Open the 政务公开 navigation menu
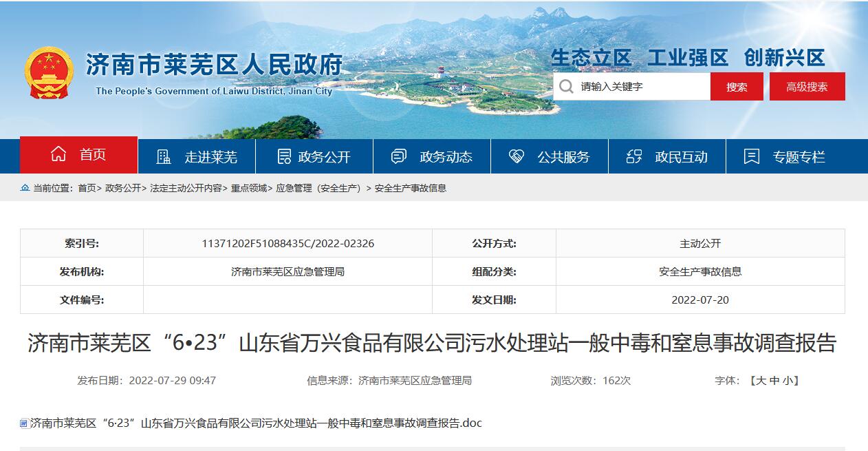Image resolution: width=868 pixels, height=451 pixels. (x=324, y=157)
